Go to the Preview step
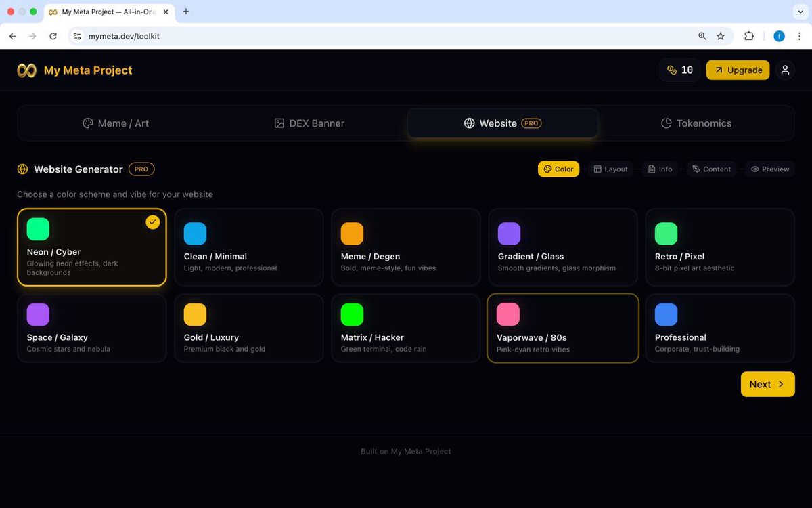 tap(769, 169)
